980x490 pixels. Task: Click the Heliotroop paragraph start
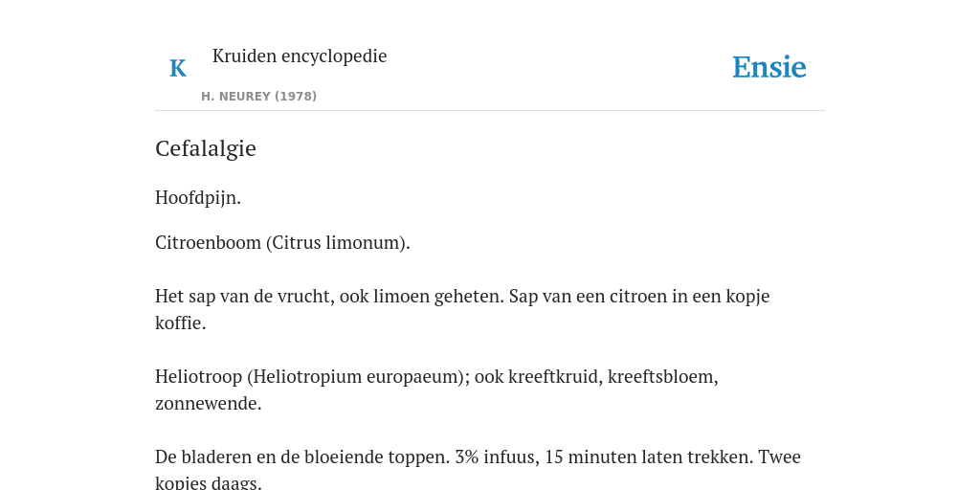coord(199,377)
